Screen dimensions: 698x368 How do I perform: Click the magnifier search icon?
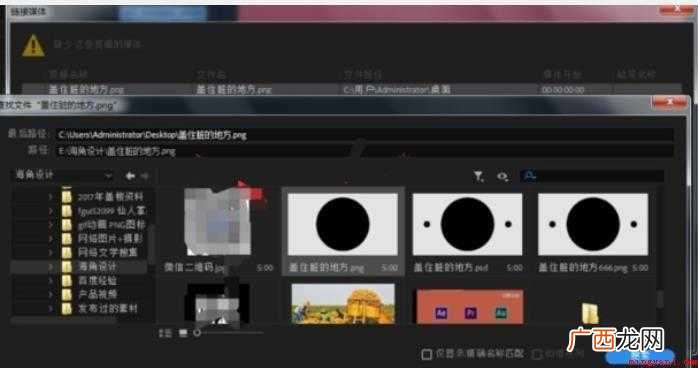click(x=529, y=176)
